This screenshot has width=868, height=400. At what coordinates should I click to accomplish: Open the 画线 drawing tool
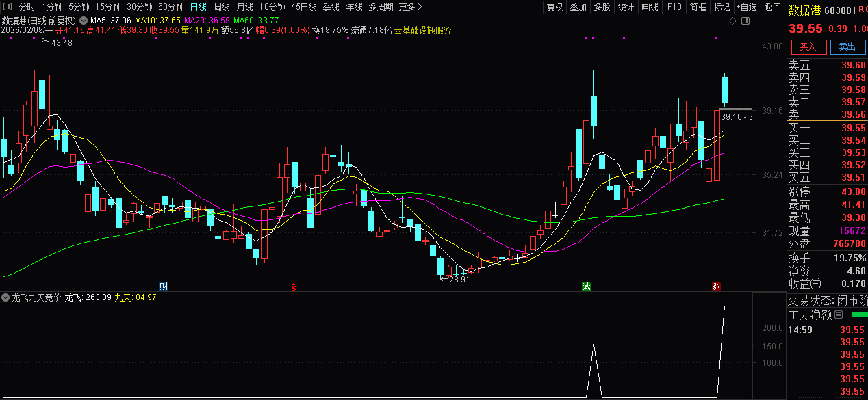click(650, 7)
